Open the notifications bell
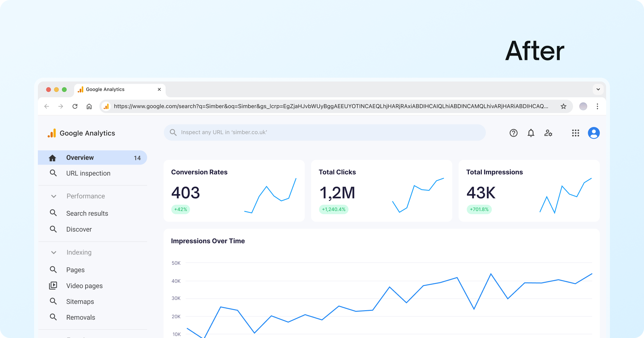Screen dimensions: 644x338 point(531,133)
